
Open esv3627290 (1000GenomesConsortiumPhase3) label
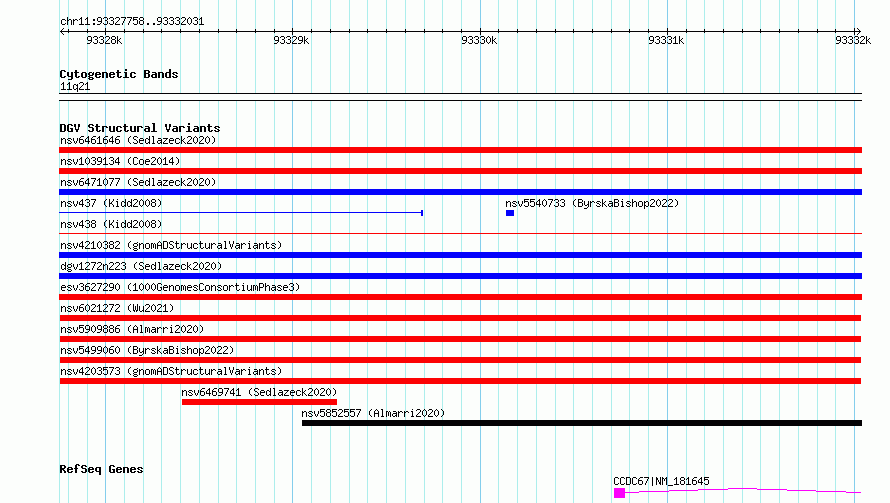click(x=180, y=287)
